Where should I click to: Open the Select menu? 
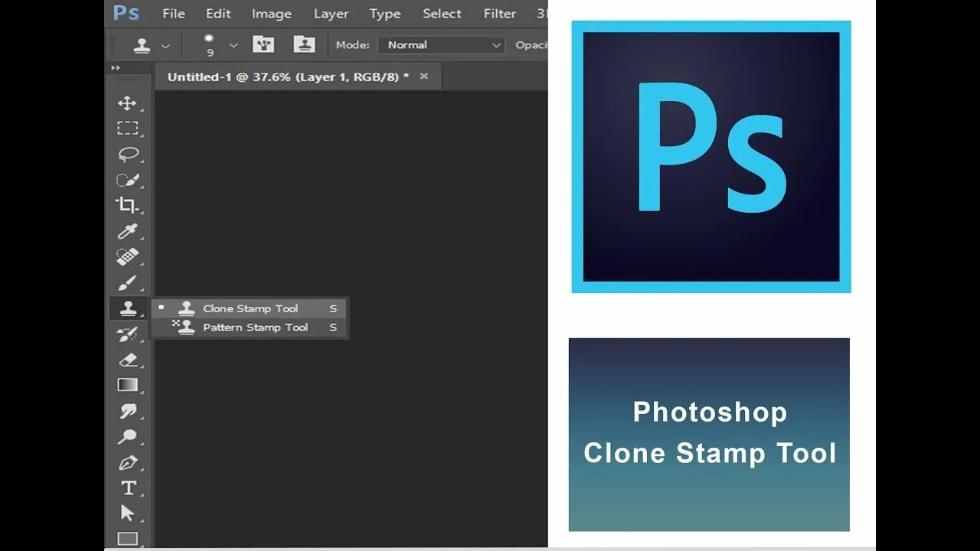(x=443, y=14)
